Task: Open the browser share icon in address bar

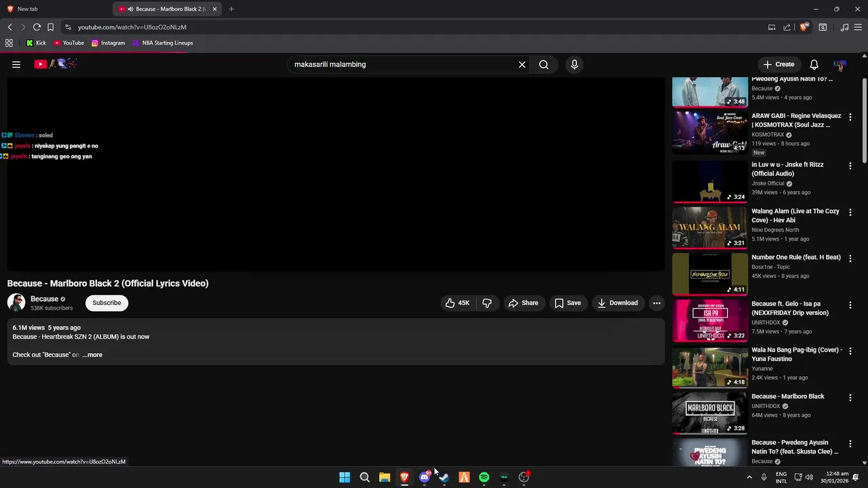Action: (x=787, y=27)
